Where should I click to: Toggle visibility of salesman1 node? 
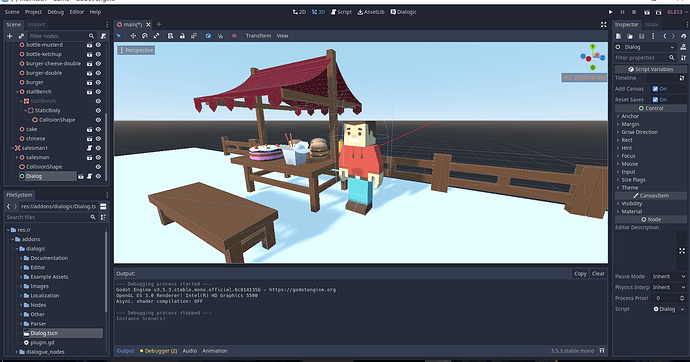[x=98, y=148]
